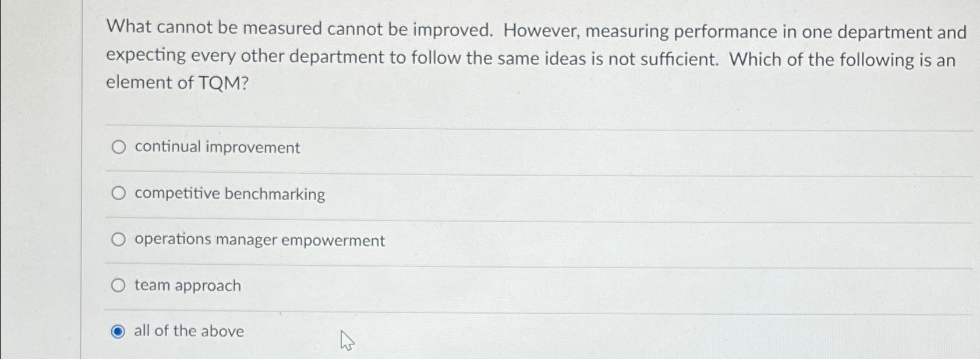
Task: Select the team approach radio button
Action: coord(119,285)
